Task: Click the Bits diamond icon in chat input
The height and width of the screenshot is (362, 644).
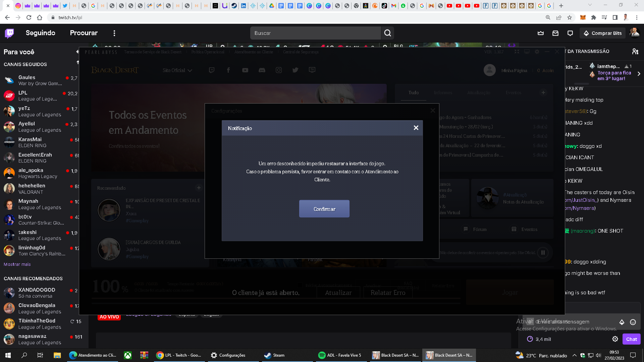Action: pos(622,322)
